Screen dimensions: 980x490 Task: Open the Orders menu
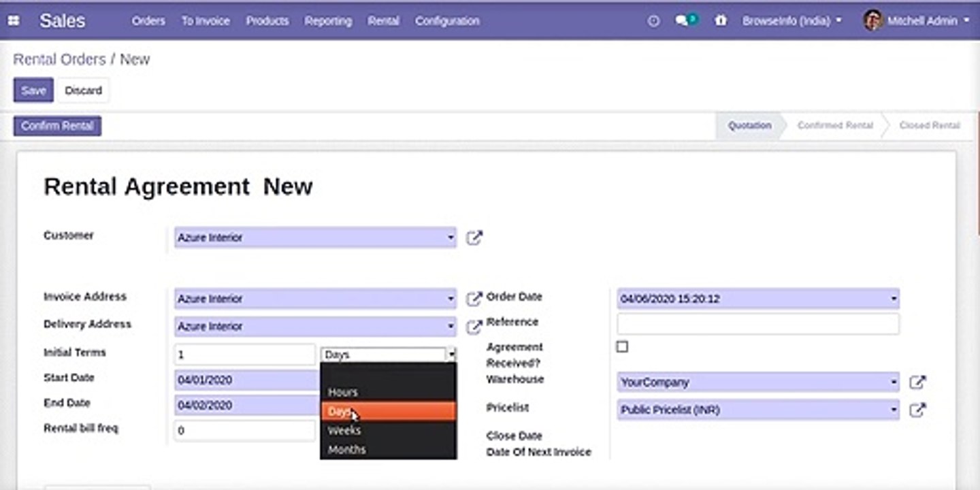click(x=148, y=21)
